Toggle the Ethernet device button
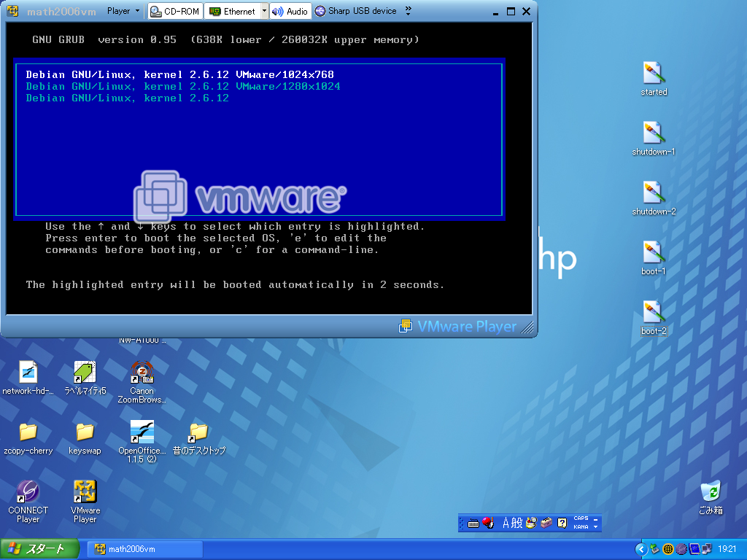 pyautogui.click(x=232, y=11)
